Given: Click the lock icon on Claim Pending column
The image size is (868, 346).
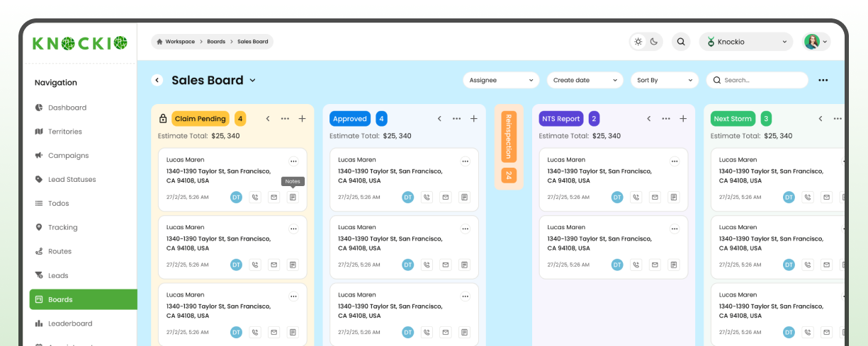Looking at the screenshot, I should point(163,119).
